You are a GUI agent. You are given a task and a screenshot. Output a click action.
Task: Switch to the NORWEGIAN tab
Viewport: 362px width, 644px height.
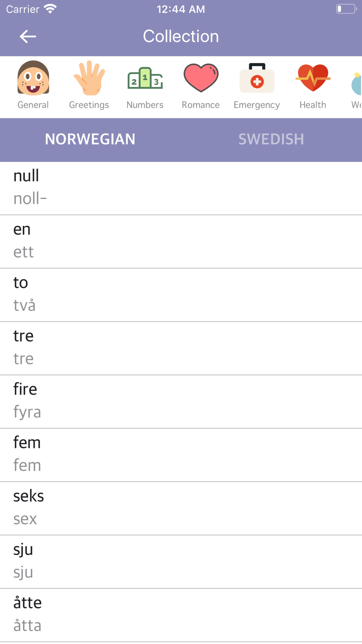click(x=90, y=139)
